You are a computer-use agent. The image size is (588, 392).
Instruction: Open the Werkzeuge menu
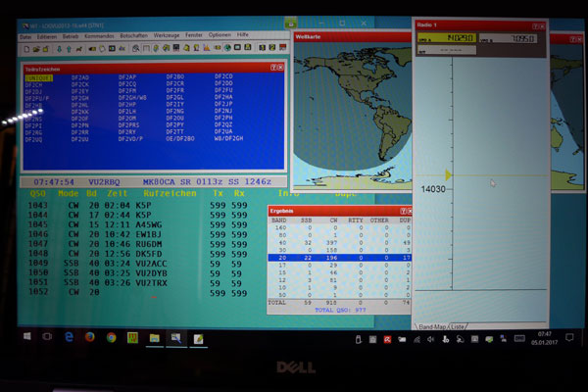[167, 35]
